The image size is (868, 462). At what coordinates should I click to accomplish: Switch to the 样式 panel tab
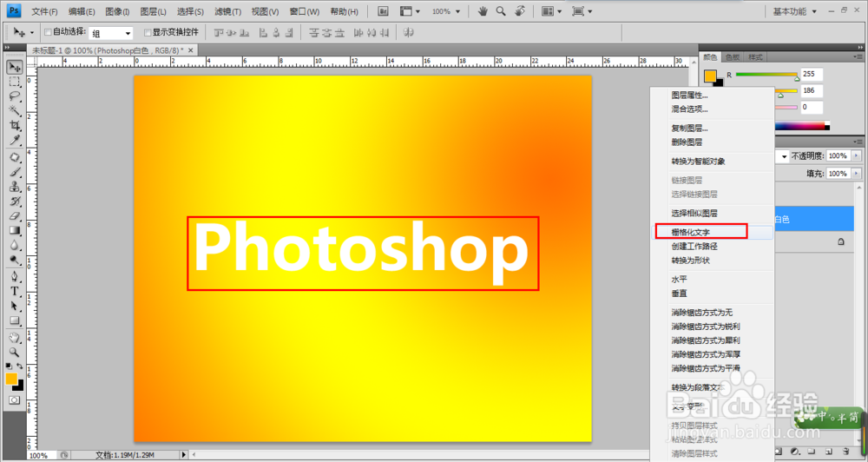[x=755, y=57]
